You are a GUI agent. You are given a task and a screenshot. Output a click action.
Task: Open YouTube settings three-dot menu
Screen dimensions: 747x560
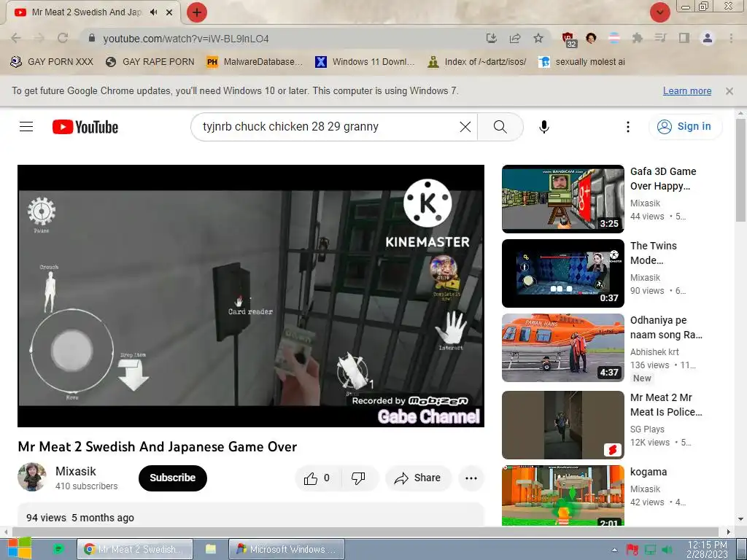pos(628,127)
